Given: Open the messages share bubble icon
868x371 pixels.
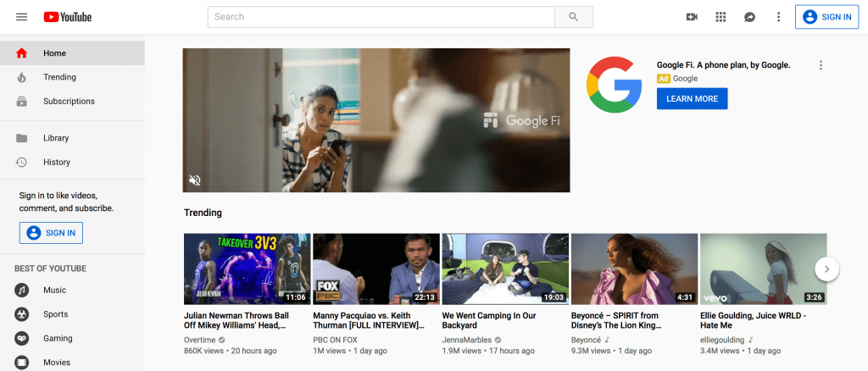Looking at the screenshot, I should pyautogui.click(x=749, y=17).
